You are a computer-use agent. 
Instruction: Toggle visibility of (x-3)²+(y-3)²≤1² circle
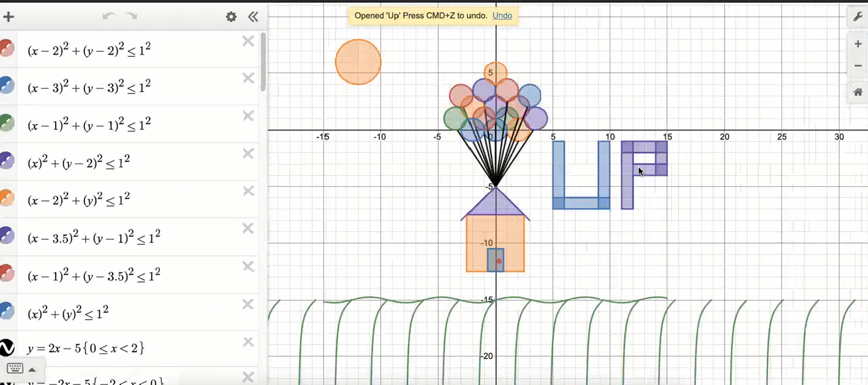click(x=6, y=86)
